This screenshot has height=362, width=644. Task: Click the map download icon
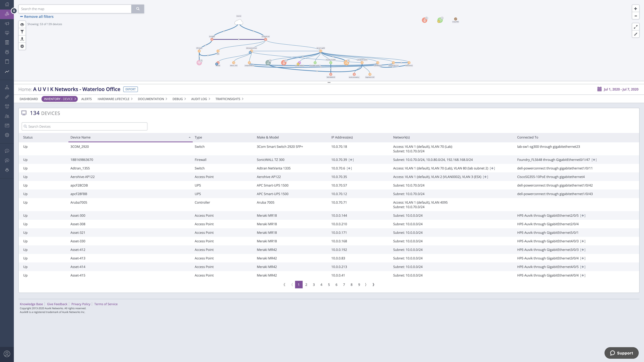click(x=22, y=39)
